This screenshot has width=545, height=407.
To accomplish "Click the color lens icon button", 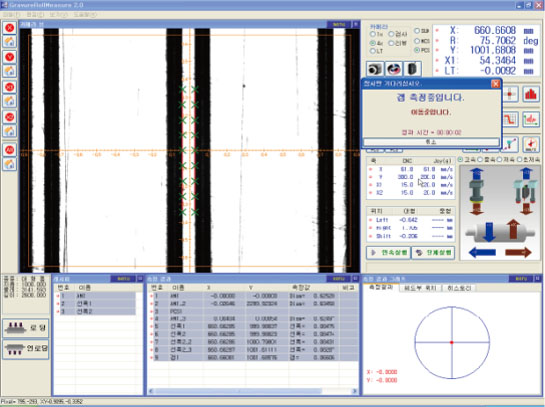I will point(393,69).
